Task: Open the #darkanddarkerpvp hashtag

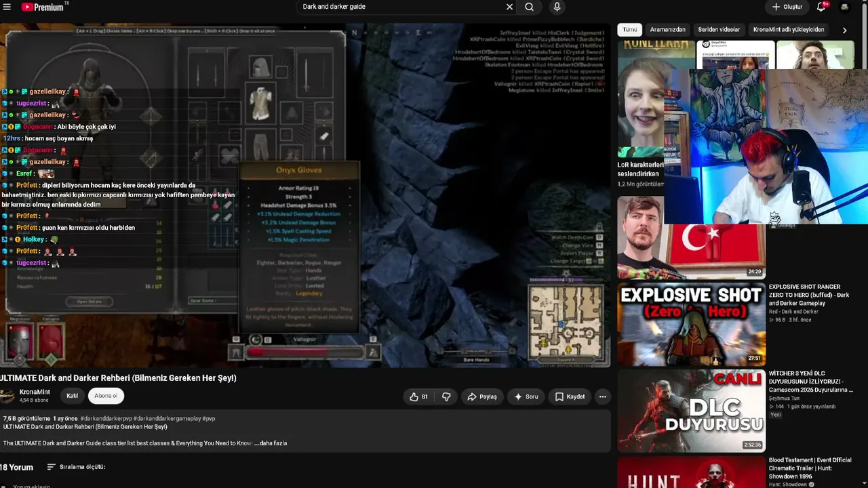Action: tap(106, 419)
